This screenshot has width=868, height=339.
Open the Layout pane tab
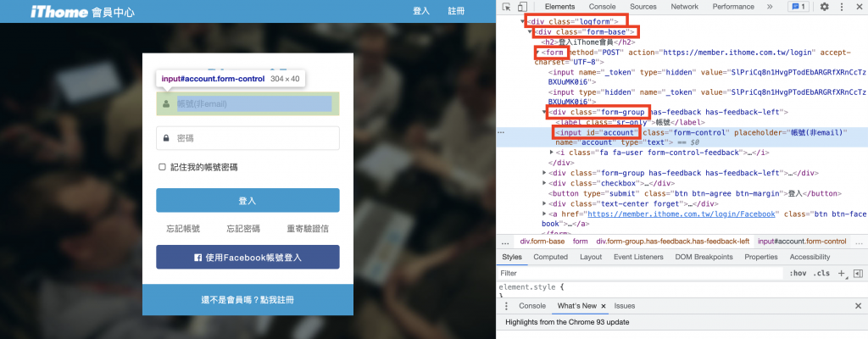(x=591, y=257)
